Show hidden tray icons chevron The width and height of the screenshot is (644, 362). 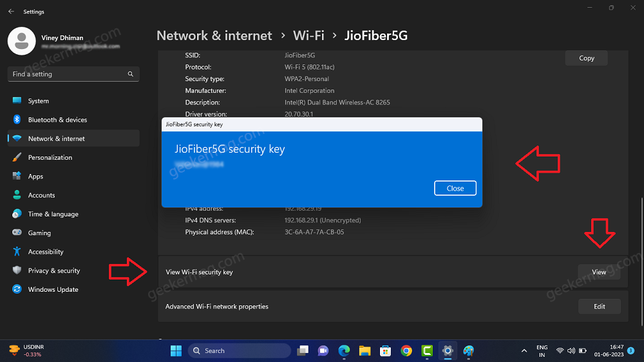524,350
